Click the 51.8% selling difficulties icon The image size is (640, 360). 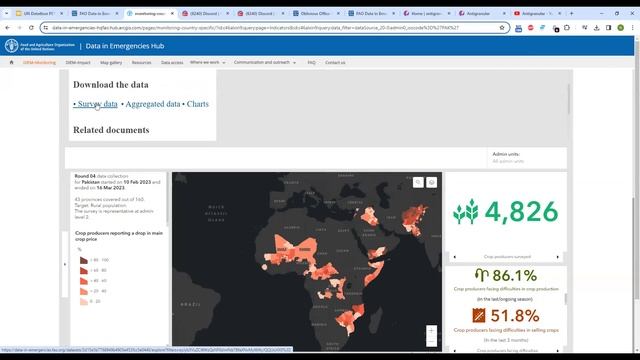(478, 316)
